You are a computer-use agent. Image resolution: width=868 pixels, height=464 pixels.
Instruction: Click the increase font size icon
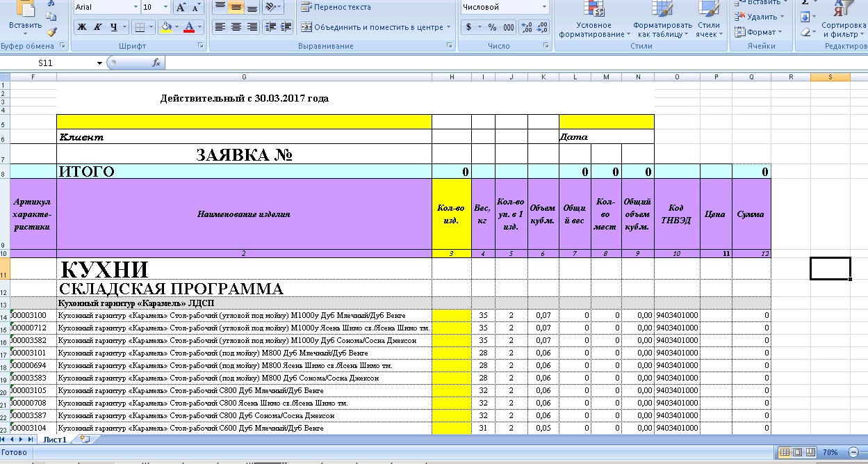(181, 8)
